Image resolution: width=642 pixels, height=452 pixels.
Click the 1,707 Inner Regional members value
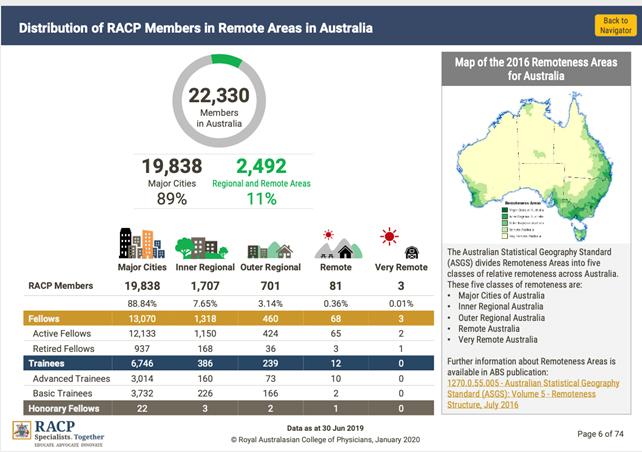click(205, 286)
